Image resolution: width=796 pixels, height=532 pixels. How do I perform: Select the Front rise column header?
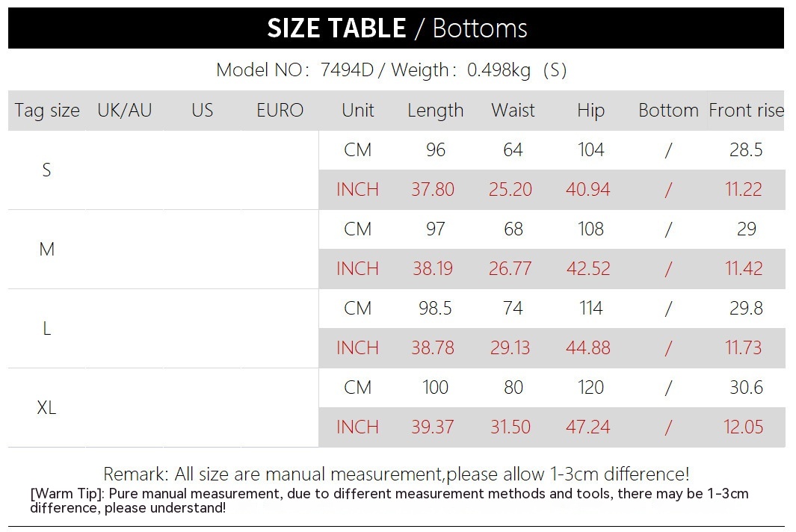click(746, 111)
